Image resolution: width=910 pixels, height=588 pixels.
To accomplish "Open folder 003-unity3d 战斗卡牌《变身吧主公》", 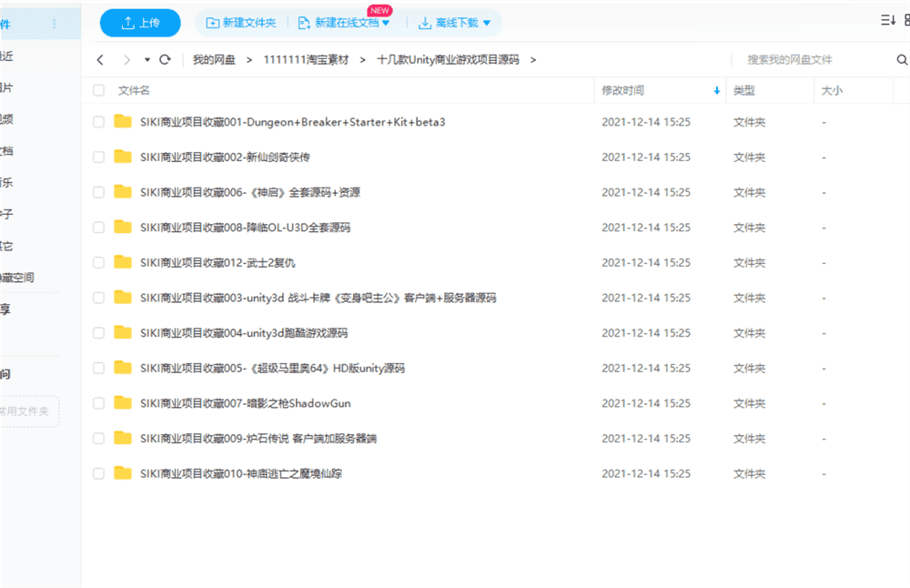I will coord(318,298).
